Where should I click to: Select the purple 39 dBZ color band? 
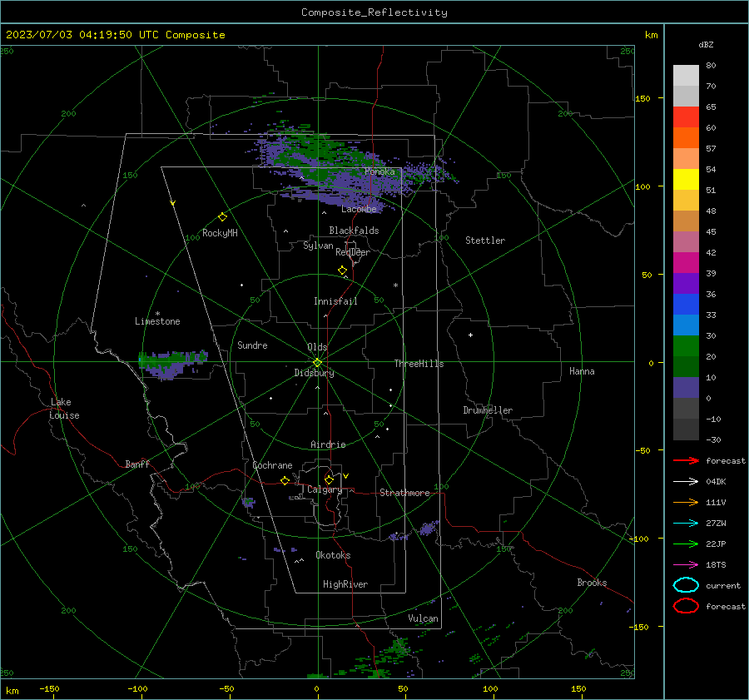click(686, 284)
